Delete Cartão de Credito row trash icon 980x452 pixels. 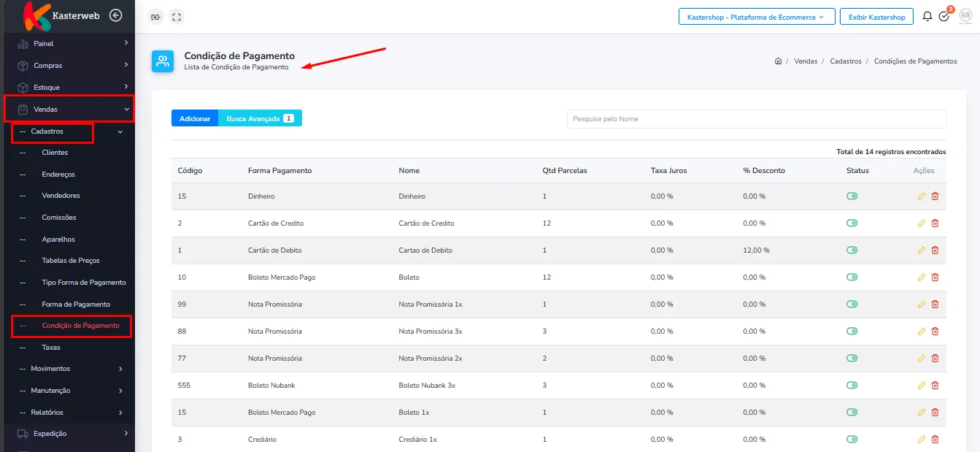click(935, 223)
